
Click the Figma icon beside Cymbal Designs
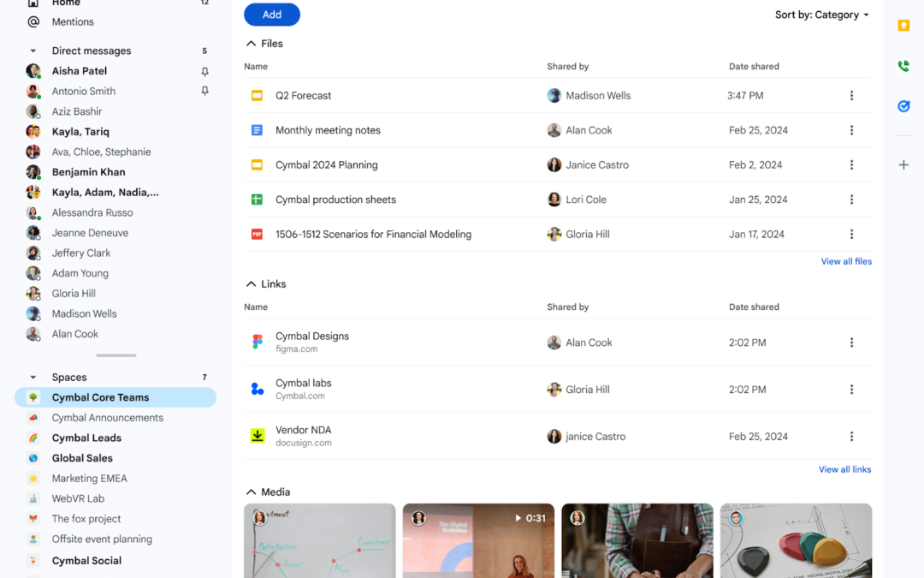click(x=258, y=342)
